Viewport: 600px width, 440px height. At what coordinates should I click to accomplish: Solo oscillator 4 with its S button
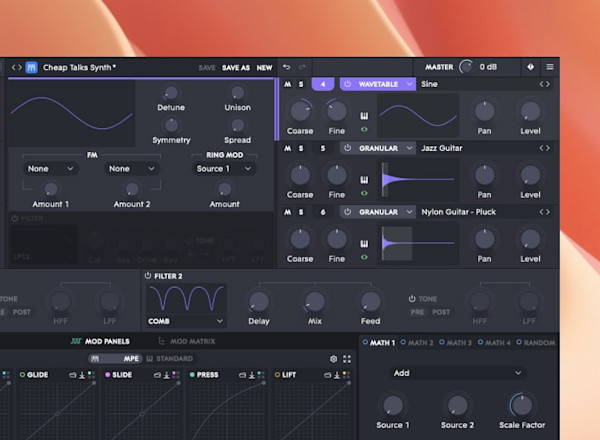click(301, 84)
